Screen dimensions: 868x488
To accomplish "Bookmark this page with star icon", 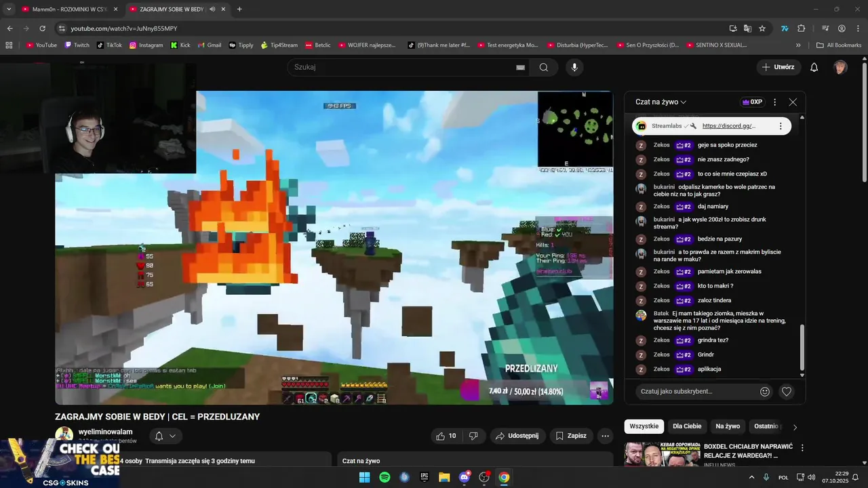I will pyautogui.click(x=762, y=28).
